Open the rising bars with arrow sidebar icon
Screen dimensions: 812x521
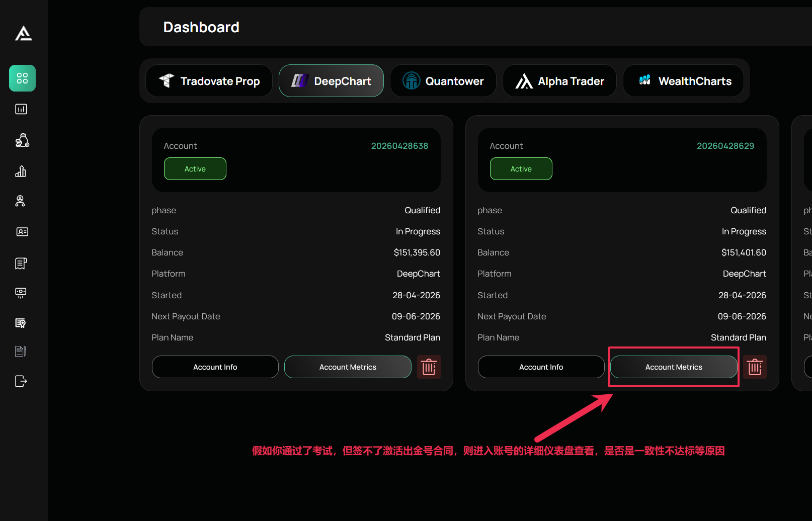[x=21, y=171]
